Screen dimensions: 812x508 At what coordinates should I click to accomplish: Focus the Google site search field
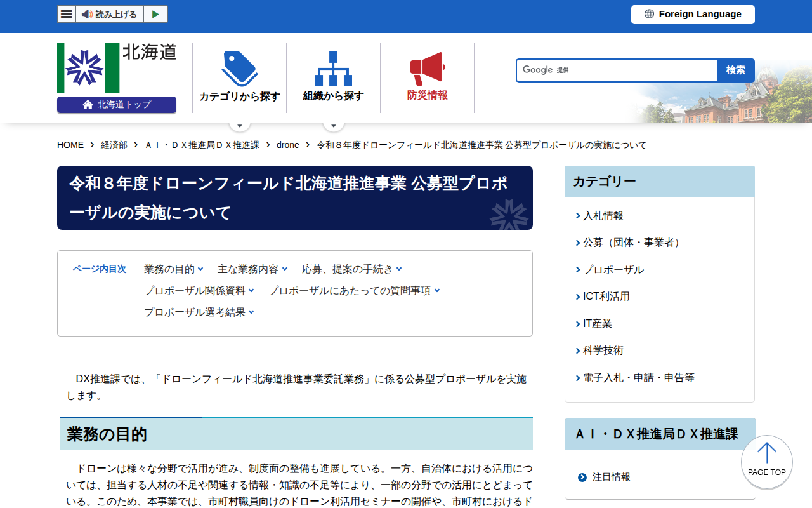pyautogui.click(x=617, y=70)
